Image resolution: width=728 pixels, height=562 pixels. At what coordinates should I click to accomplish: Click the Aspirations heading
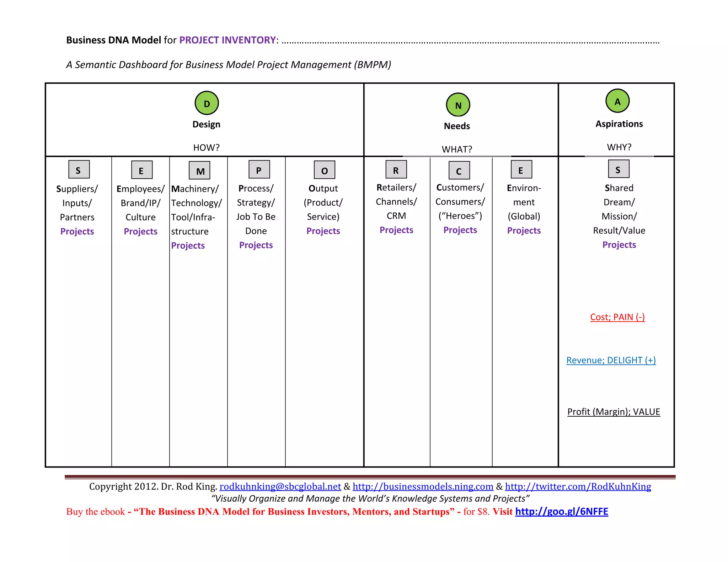pos(619,124)
